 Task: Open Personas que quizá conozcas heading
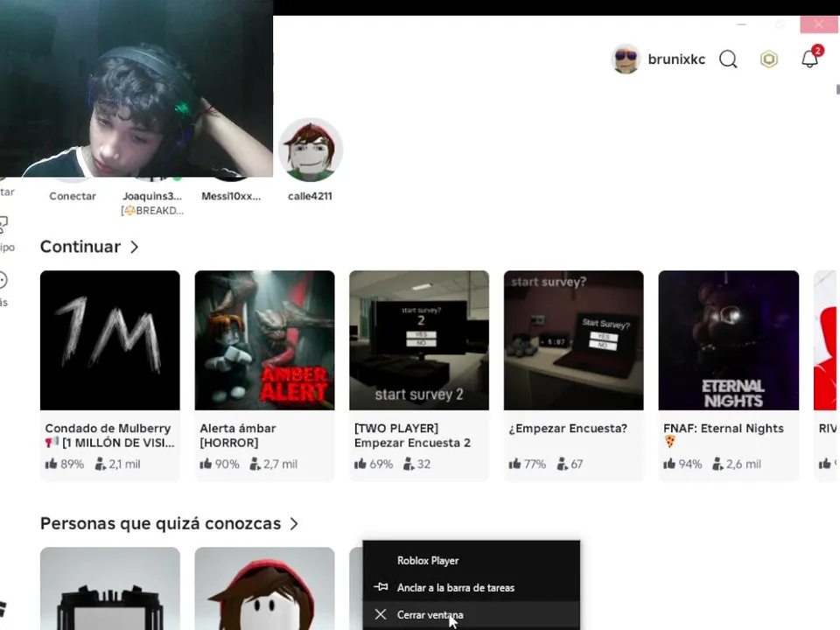point(160,523)
